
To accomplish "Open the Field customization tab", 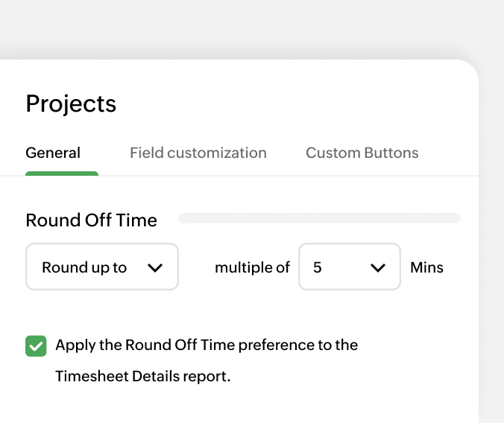I will click(x=198, y=153).
